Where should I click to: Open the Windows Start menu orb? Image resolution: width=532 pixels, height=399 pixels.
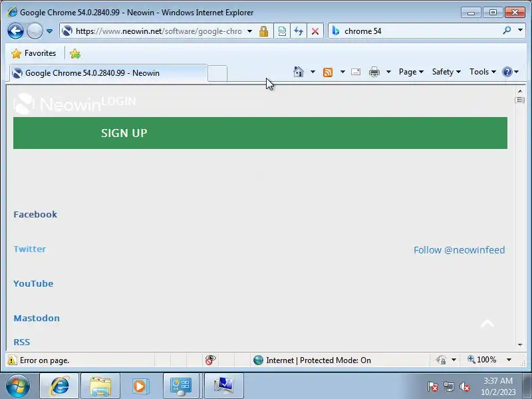(x=18, y=386)
